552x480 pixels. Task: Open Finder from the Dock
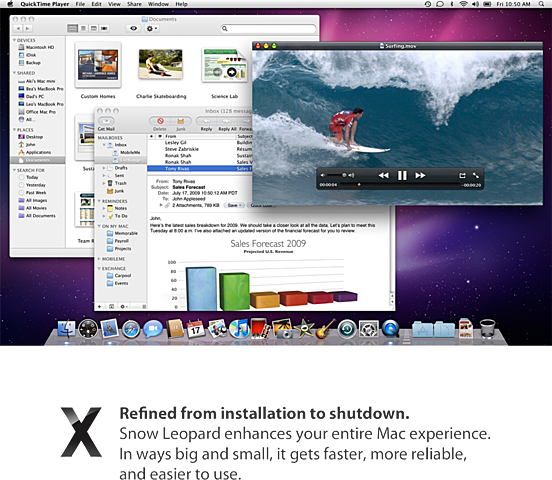66,329
